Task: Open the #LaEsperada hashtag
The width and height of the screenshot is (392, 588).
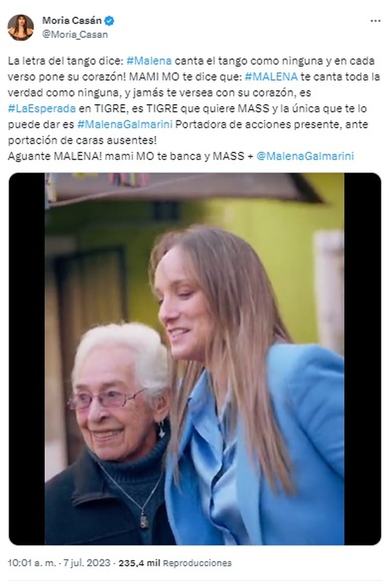Action: [x=42, y=108]
